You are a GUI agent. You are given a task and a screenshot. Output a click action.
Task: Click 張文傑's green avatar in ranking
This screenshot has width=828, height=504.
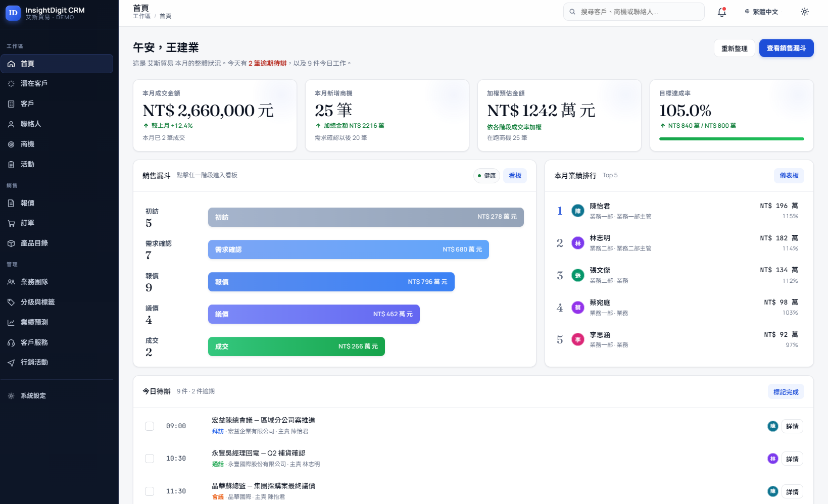[578, 275]
